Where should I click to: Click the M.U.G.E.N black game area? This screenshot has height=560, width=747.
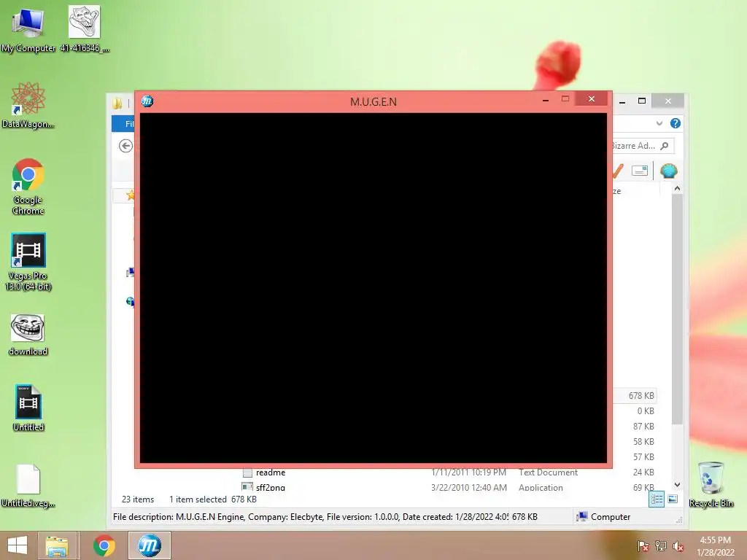click(x=373, y=287)
